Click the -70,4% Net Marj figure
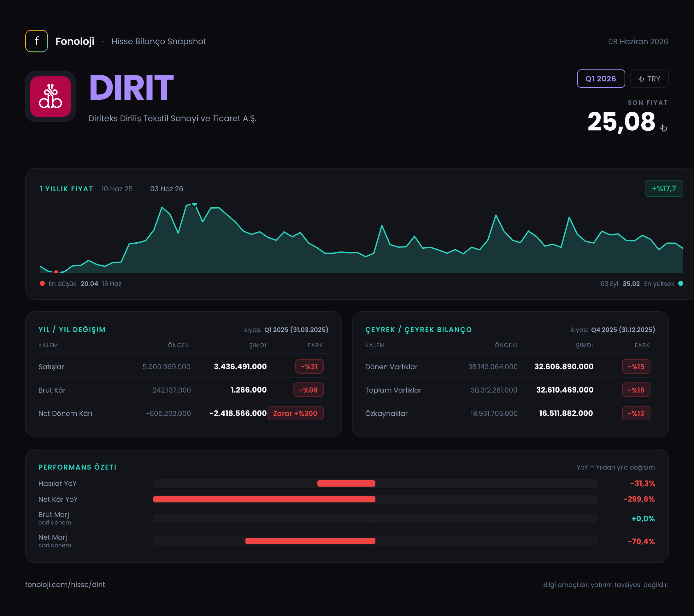This screenshot has height=616, width=694. 641,541
